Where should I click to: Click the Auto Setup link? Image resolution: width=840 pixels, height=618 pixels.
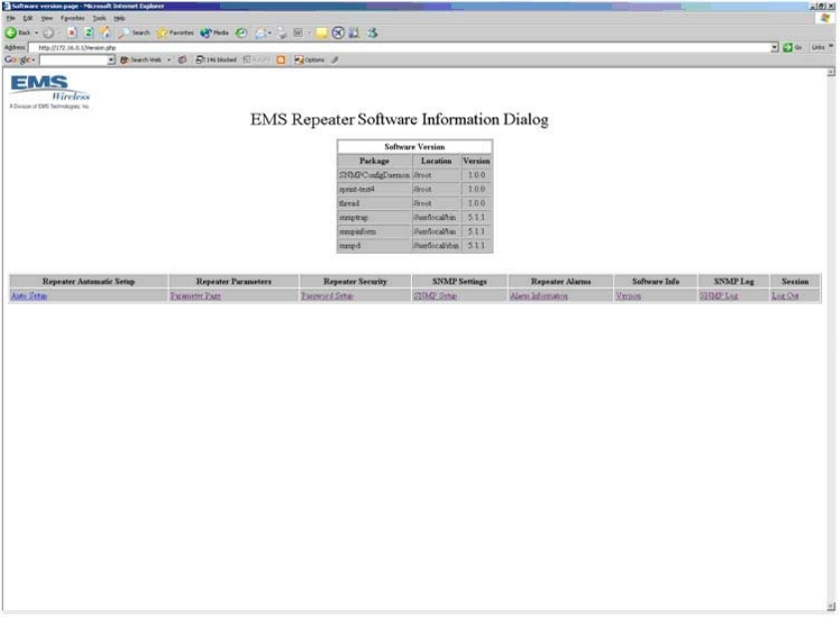coord(29,296)
